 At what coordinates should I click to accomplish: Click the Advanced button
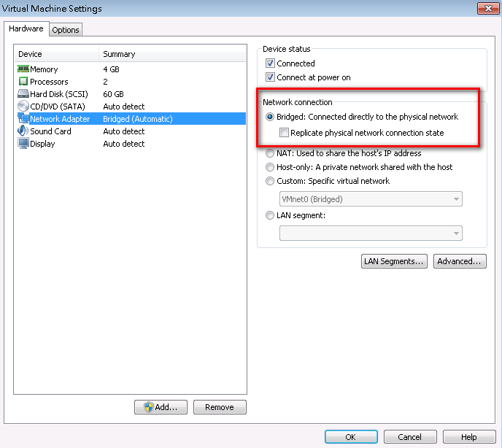460,261
